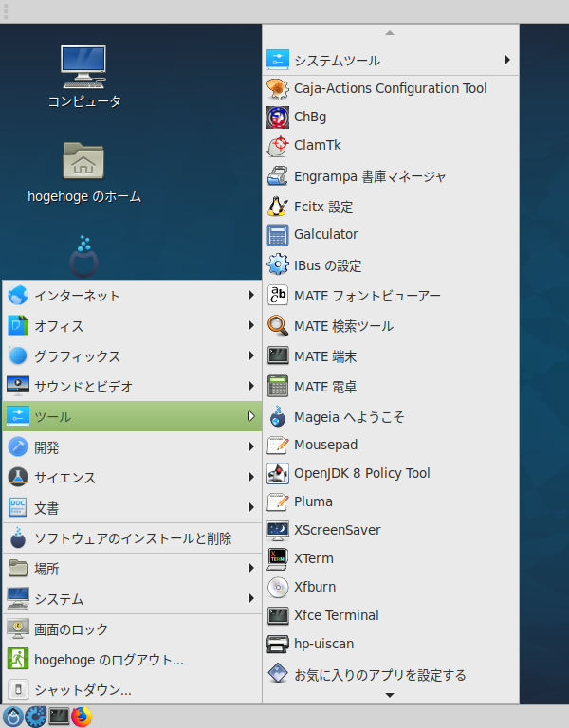Select the ツール menu category
Image resolution: width=569 pixels, height=728 pixels.
[x=133, y=416]
